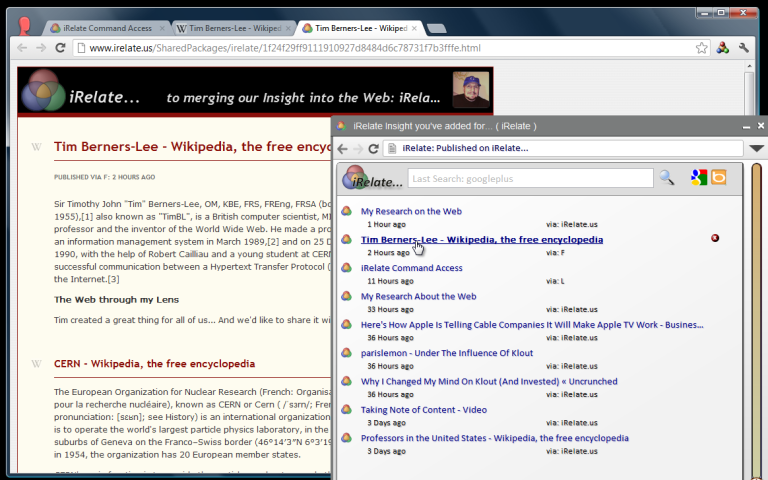Click iRelate icon beside Apple TV article entry
Screen dimensions: 768x480
(347, 325)
